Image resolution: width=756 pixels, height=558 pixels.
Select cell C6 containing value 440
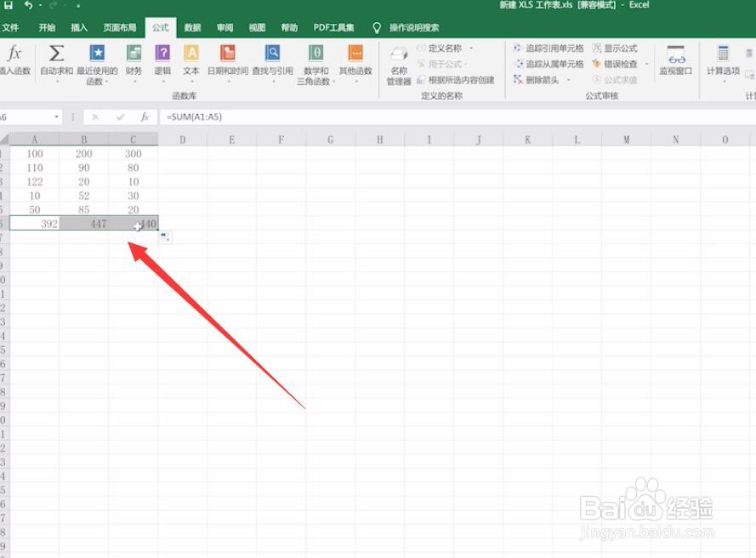coord(134,223)
